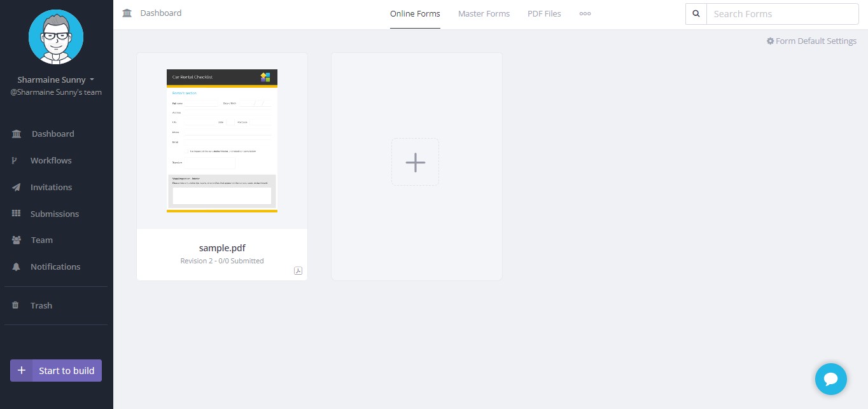Open the chat support bubble

pyautogui.click(x=830, y=379)
